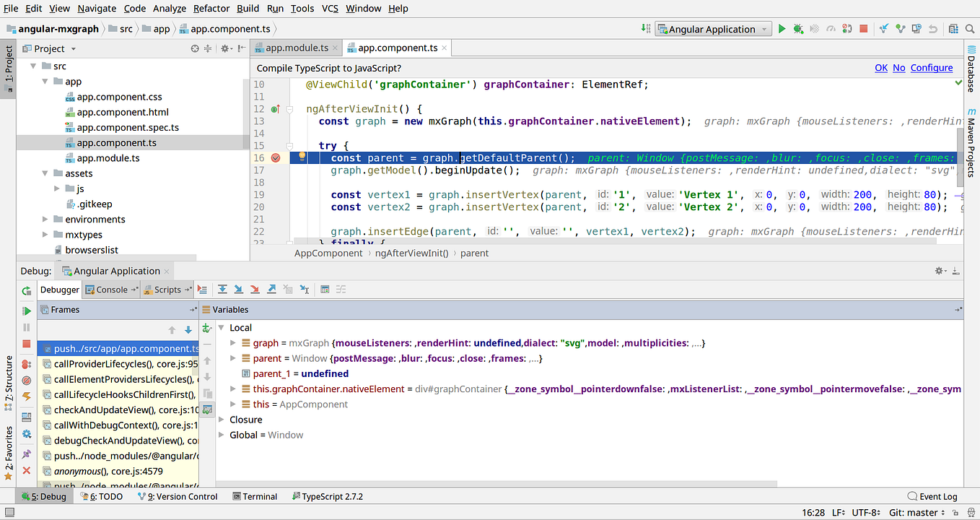Viewport: 980px width, 520px height.
Task: Resume the program with green arrow
Action: click(x=27, y=311)
